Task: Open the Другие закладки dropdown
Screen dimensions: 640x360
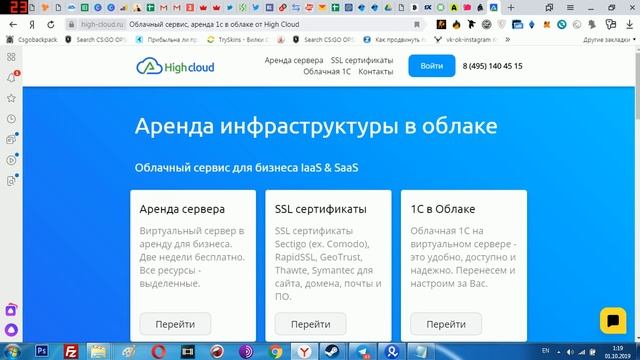Action: pyautogui.click(x=609, y=40)
